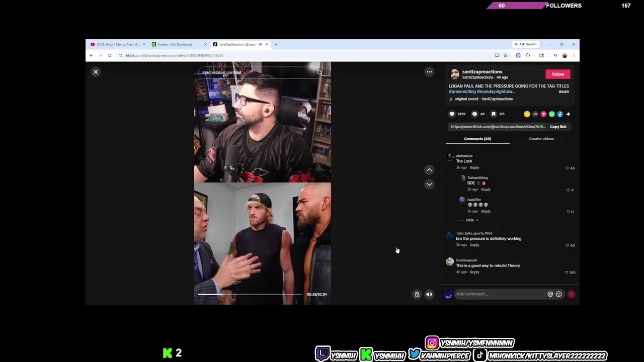Go to the previous video arrow
This screenshot has height=362, width=644.
429,170
